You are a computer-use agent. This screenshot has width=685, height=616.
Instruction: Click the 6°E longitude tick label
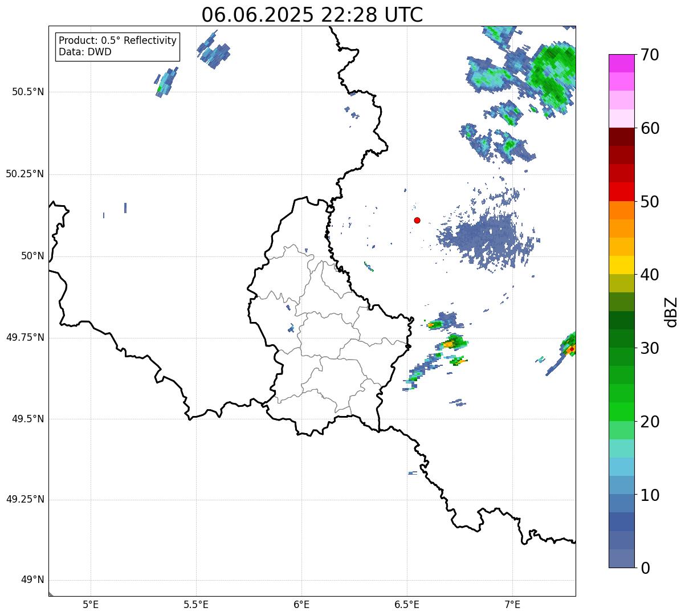[301, 605]
